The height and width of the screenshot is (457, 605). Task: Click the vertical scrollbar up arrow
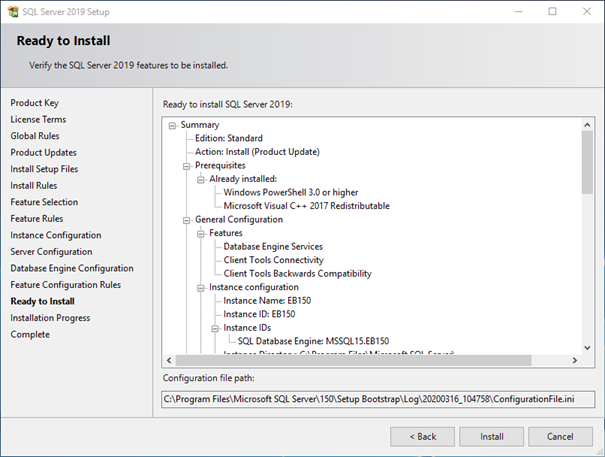587,125
